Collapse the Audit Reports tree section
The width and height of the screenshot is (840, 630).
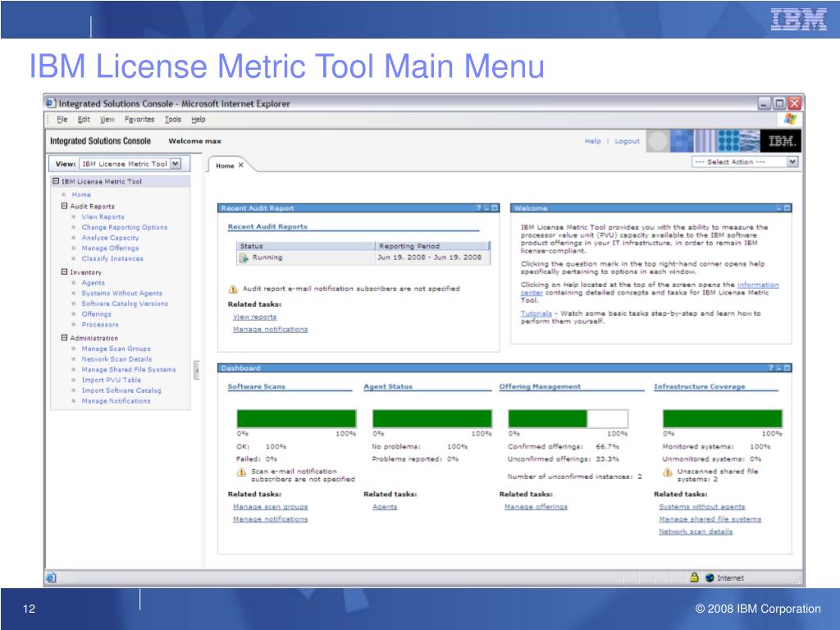[64, 206]
